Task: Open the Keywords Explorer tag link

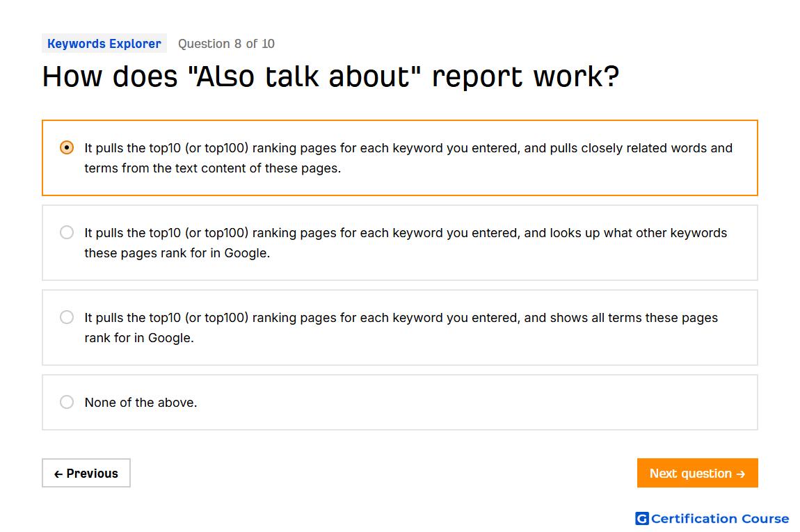Action: pyautogui.click(x=104, y=43)
